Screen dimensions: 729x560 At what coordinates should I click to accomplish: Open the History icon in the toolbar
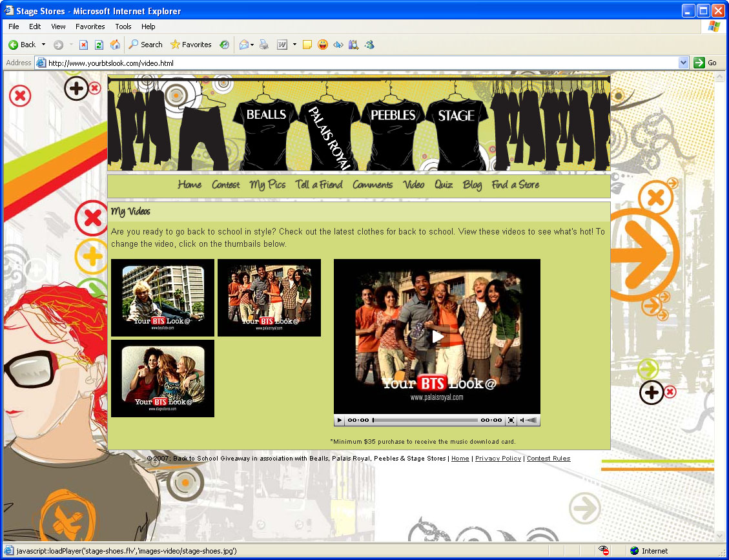(224, 45)
